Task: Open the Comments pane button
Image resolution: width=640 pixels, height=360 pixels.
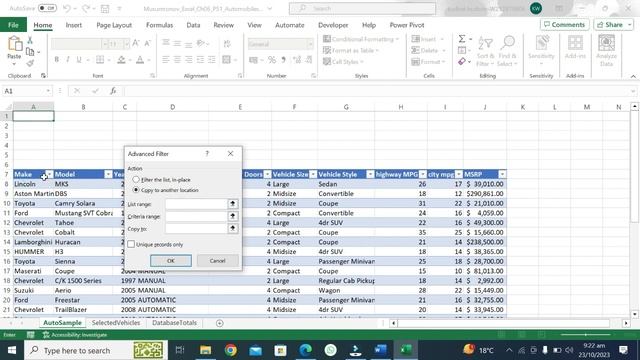Action: pos(564,25)
